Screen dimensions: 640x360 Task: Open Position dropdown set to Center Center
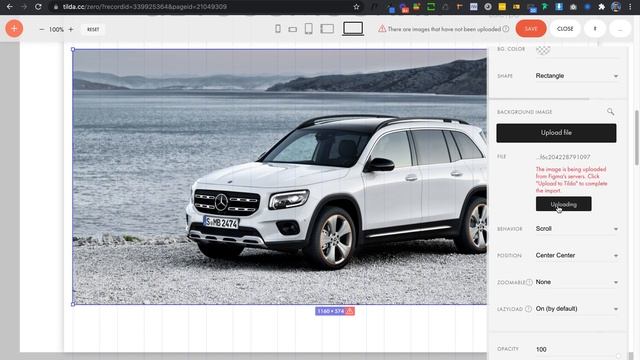pos(577,255)
